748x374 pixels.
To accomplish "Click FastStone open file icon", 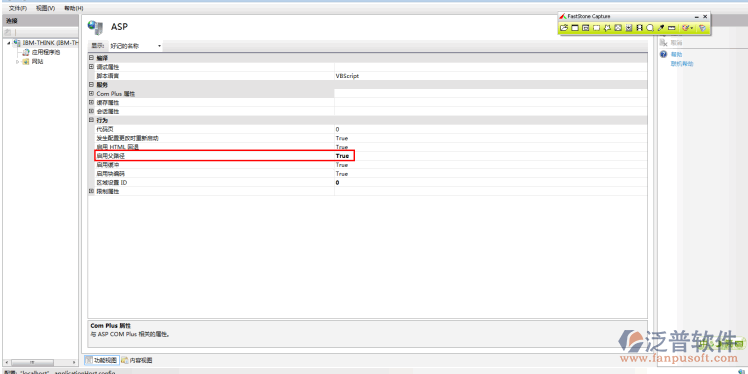I will coord(564,28).
